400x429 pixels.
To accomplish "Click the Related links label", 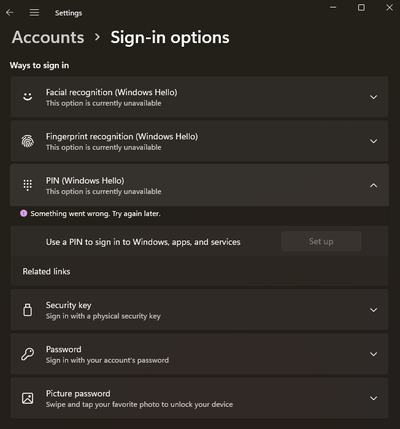I will pyautogui.click(x=46, y=271).
